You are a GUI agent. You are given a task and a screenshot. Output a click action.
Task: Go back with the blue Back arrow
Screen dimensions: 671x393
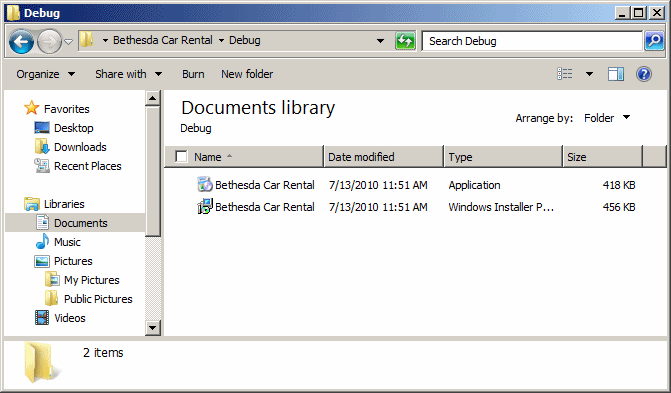click(21, 42)
